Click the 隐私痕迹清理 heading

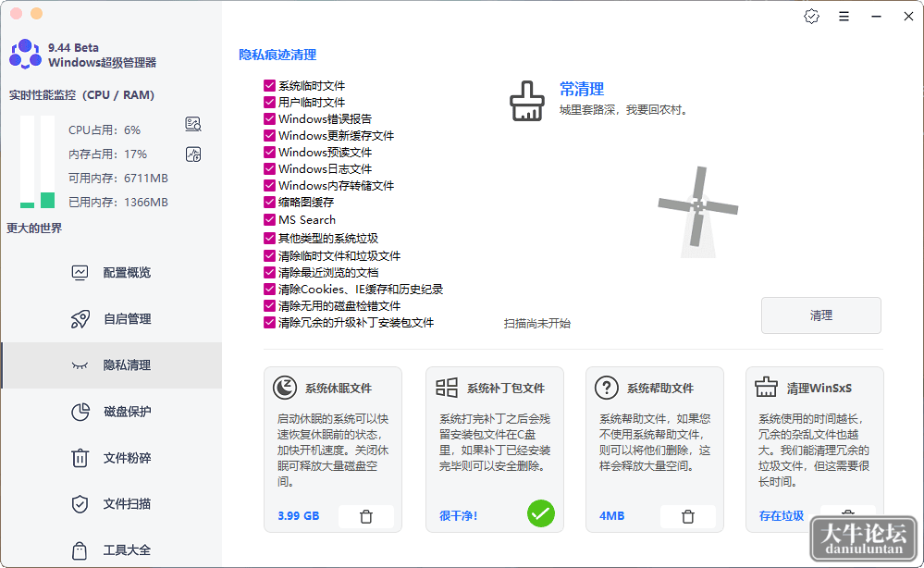277,55
